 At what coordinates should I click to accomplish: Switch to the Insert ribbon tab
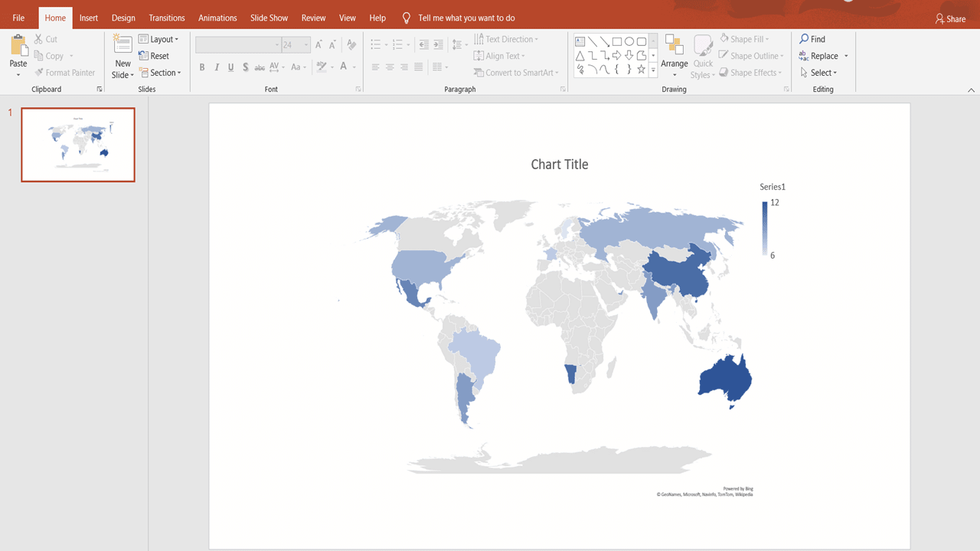88,17
